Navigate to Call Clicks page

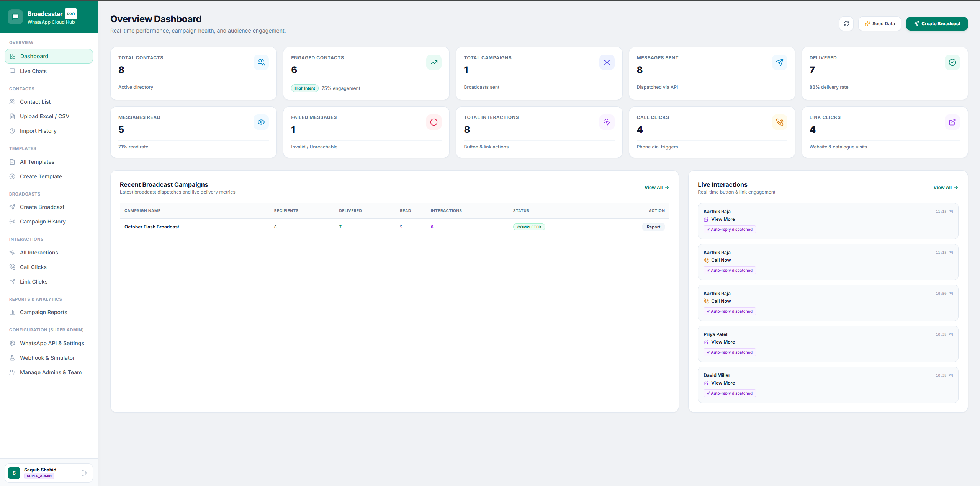pyautogui.click(x=49, y=267)
